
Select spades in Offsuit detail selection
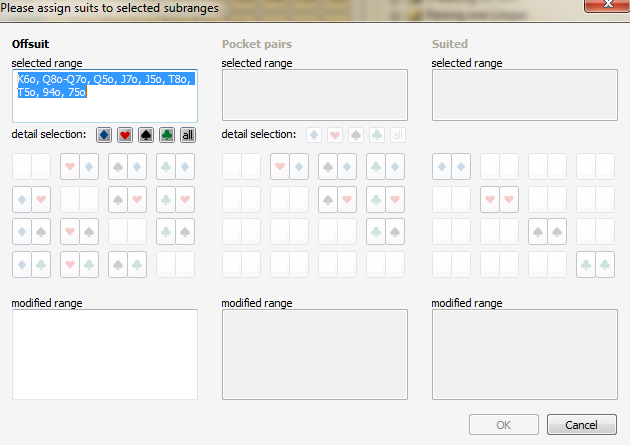pos(146,135)
